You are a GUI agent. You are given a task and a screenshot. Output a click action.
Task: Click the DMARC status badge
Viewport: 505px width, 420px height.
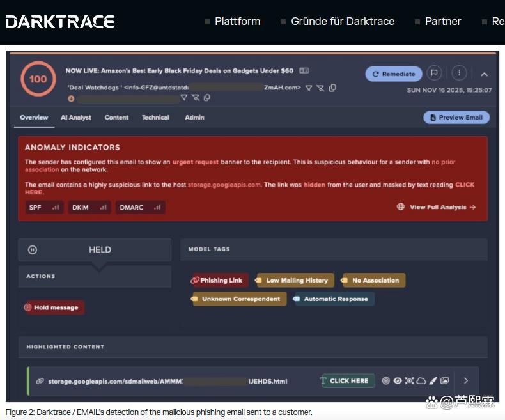[x=141, y=207]
